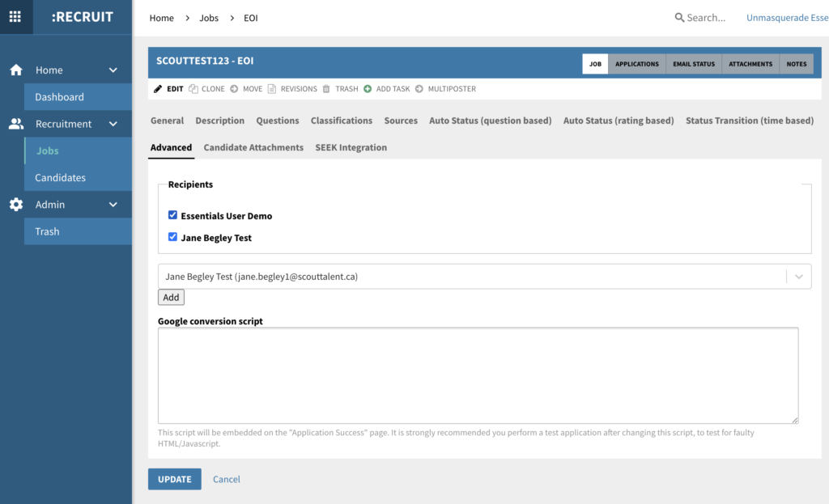Image resolution: width=829 pixels, height=504 pixels.
Task: Click the Cancel link
Action: tap(227, 479)
